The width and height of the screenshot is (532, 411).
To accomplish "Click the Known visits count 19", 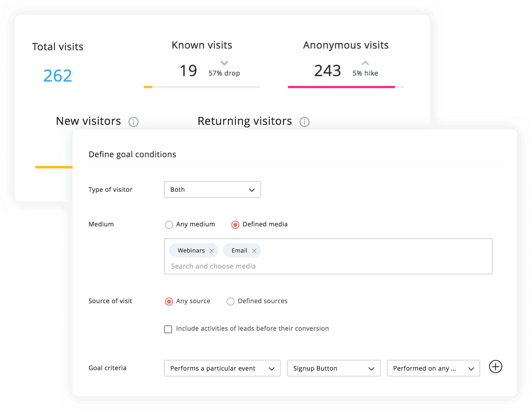I will [x=188, y=70].
